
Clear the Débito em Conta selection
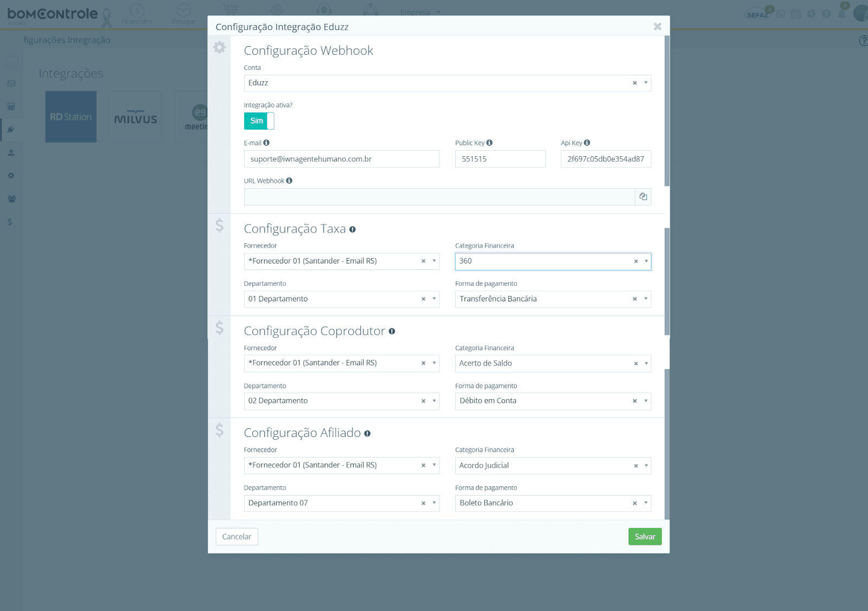point(635,401)
